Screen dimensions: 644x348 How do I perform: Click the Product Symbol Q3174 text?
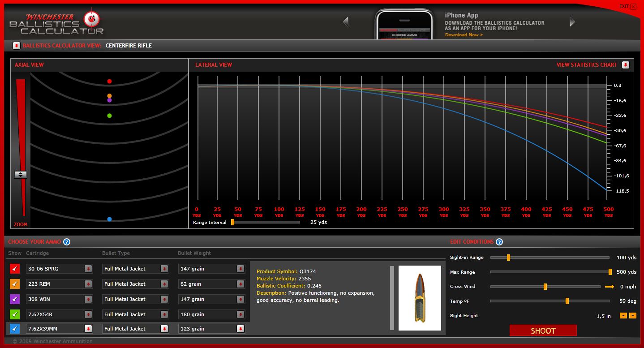pyautogui.click(x=286, y=271)
